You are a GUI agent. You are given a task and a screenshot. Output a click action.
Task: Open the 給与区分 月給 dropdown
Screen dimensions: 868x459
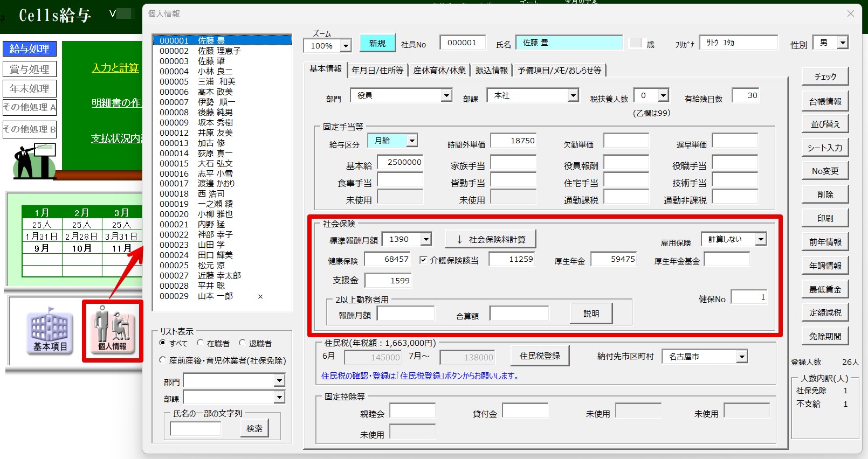pyautogui.click(x=412, y=141)
